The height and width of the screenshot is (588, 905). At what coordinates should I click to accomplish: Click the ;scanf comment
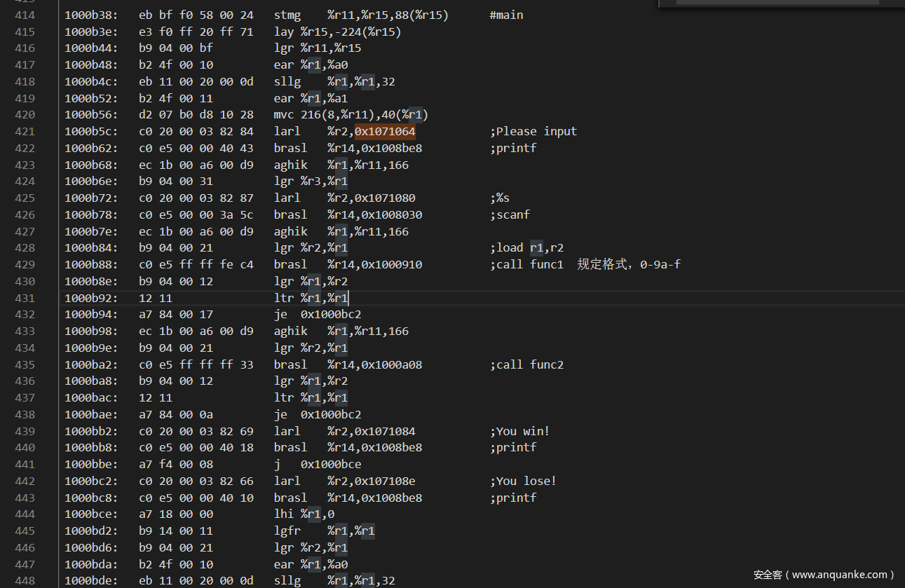tap(510, 214)
